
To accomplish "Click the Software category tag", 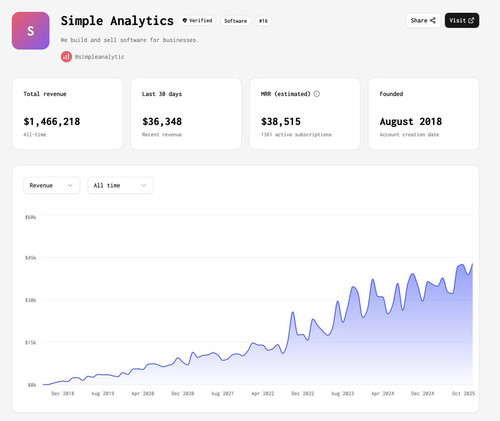I will coord(235,21).
